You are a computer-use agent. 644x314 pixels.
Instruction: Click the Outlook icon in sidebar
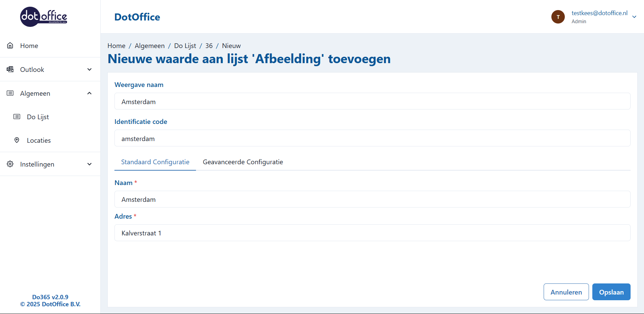click(x=10, y=70)
